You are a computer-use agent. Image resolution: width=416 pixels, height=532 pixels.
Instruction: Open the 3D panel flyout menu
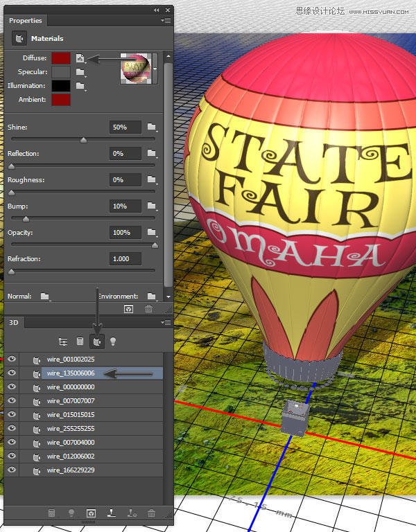click(166, 323)
